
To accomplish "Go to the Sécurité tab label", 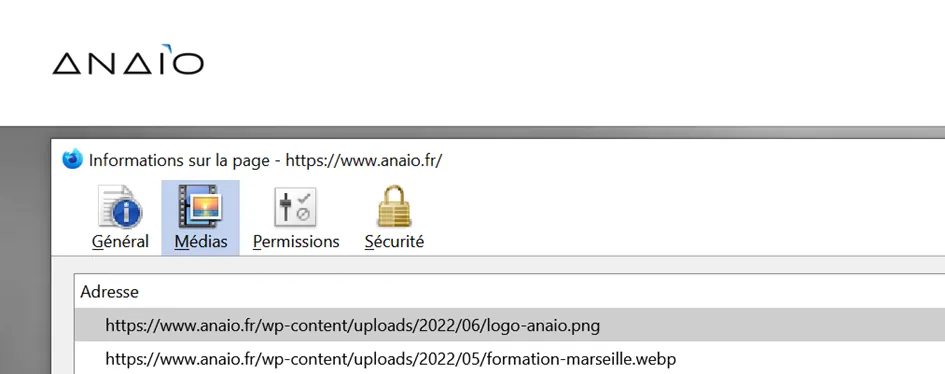I will [394, 242].
